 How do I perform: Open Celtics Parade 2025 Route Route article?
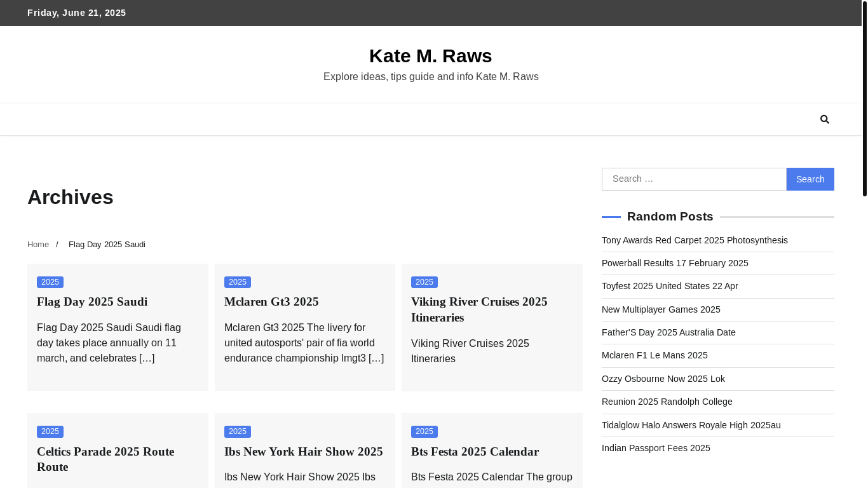point(105,459)
